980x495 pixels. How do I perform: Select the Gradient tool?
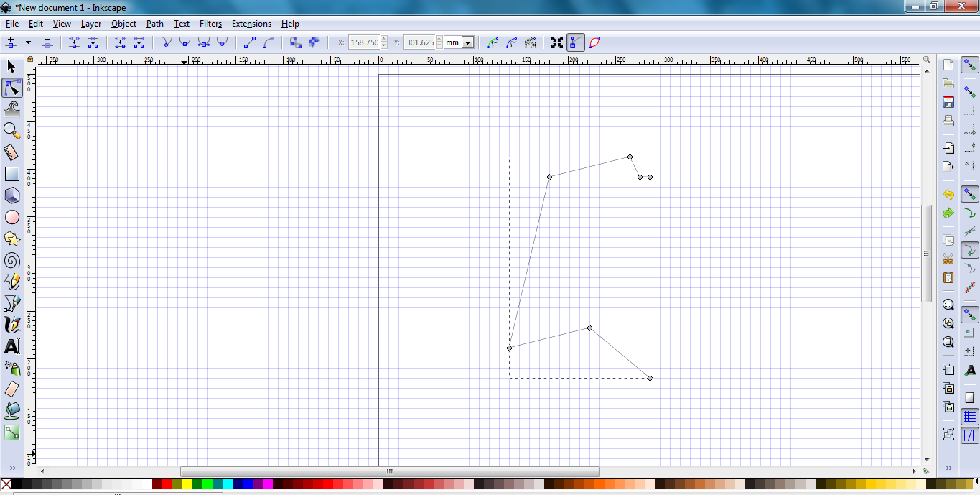click(x=11, y=432)
